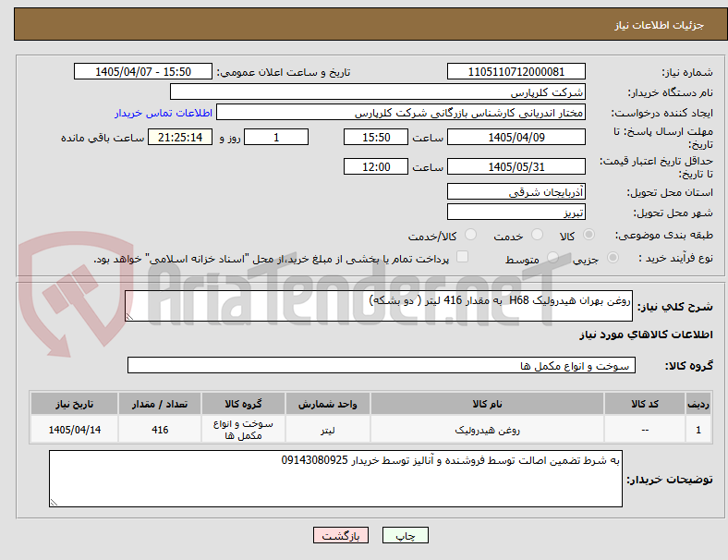The image size is (728, 560).
Task: Click the price validity time 12:00
Action: tap(376, 166)
